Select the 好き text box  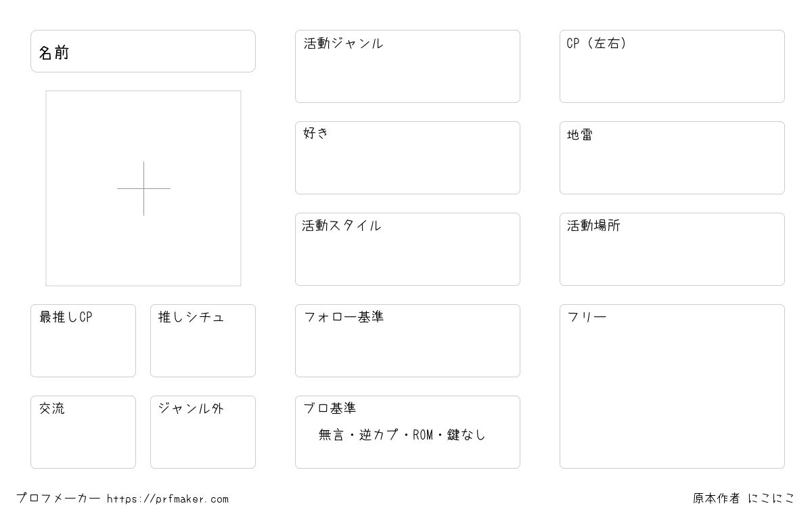(407, 158)
